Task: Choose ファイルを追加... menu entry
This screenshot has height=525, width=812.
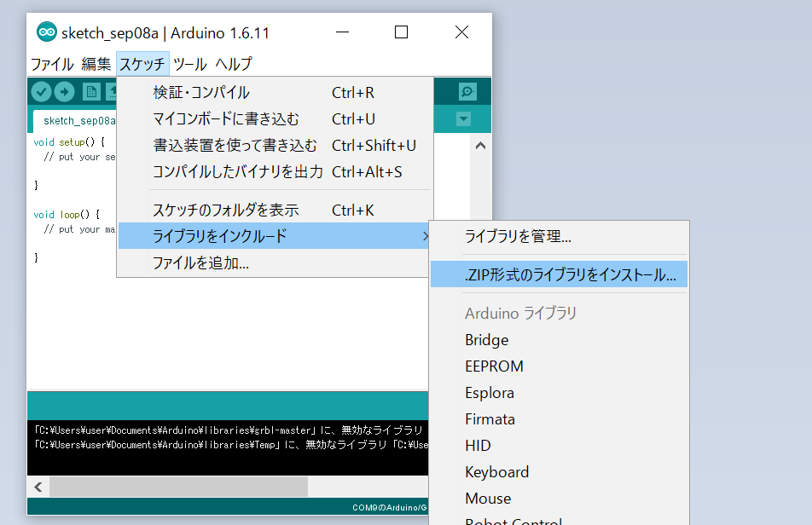Action: pos(274,262)
